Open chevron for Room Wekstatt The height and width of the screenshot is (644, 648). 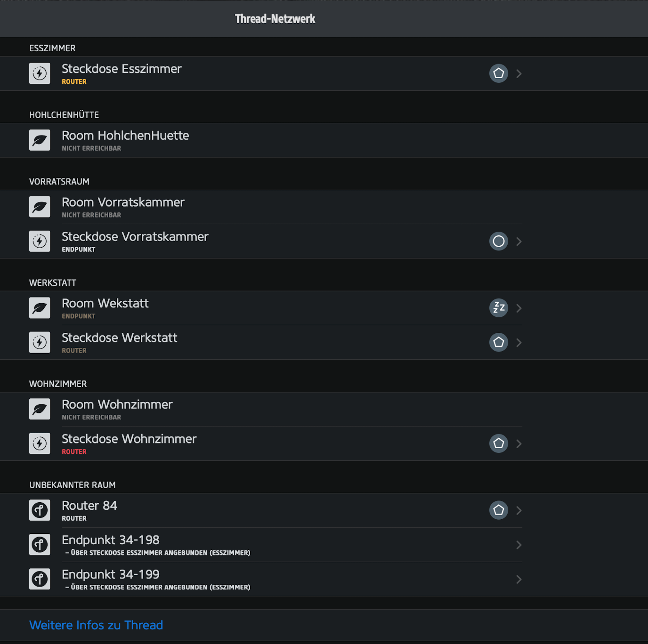click(518, 308)
